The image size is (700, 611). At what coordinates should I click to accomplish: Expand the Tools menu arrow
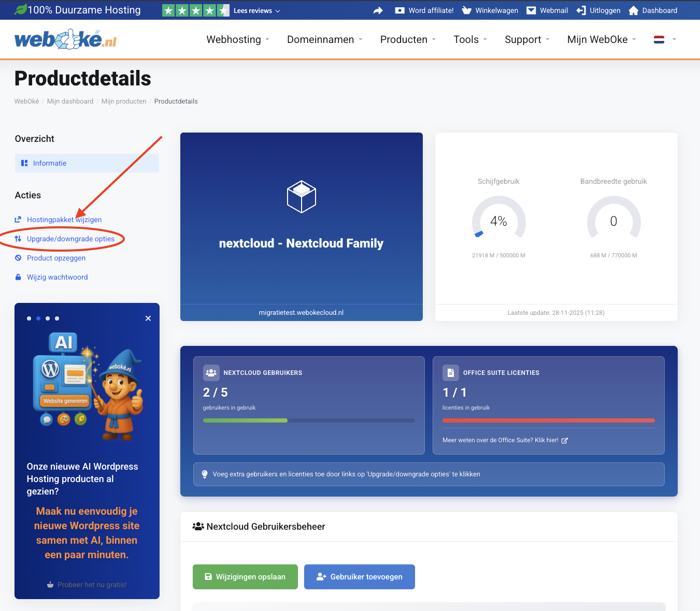coord(485,39)
